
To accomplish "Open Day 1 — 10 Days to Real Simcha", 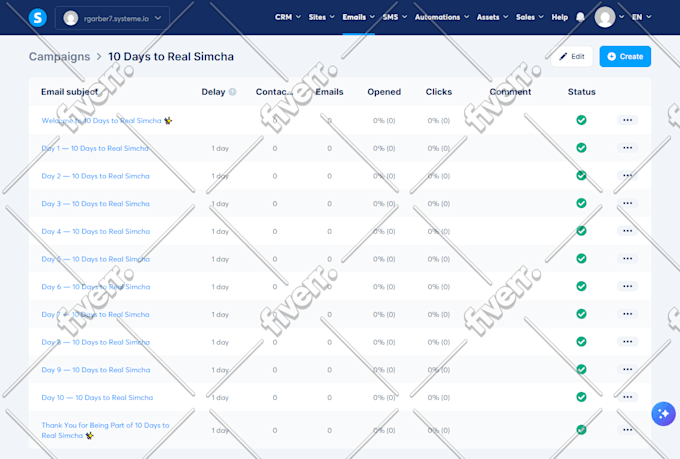I will click(x=95, y=148).
